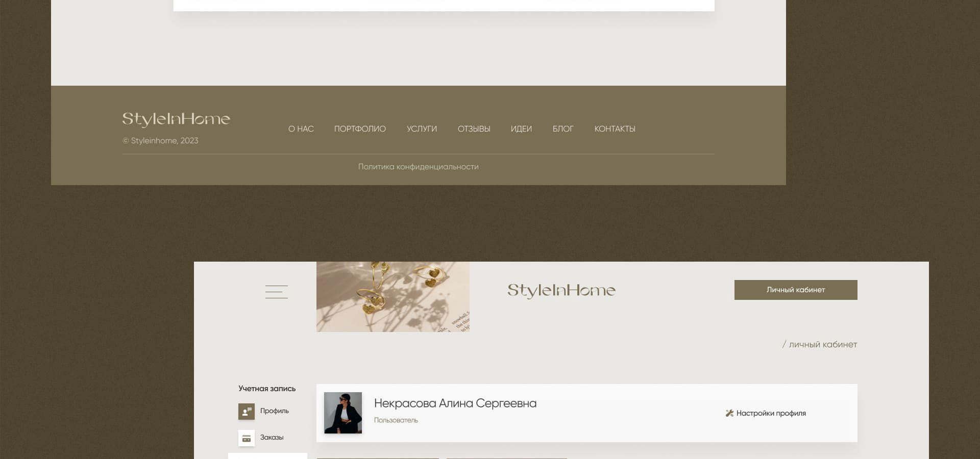Screen dimensions: 980x459
Task: Click Алина Некрасова's avatar photo
Action: [x=343, y=413]
